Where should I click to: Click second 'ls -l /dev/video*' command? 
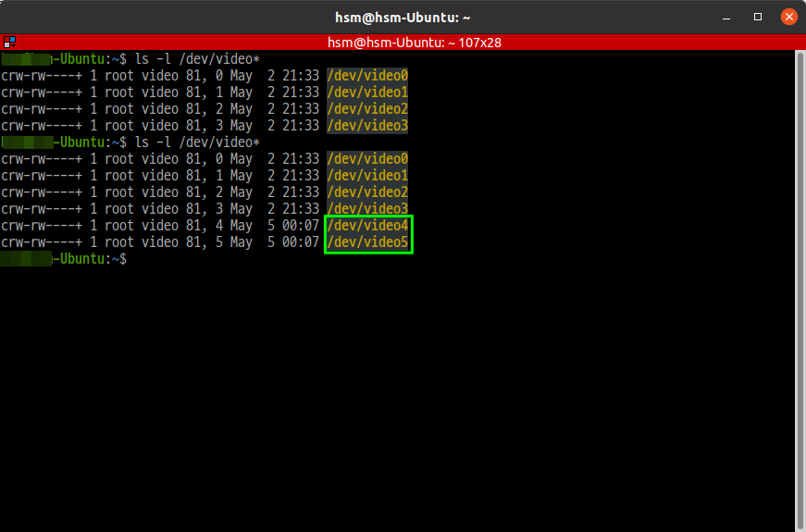tap(197, 142)
